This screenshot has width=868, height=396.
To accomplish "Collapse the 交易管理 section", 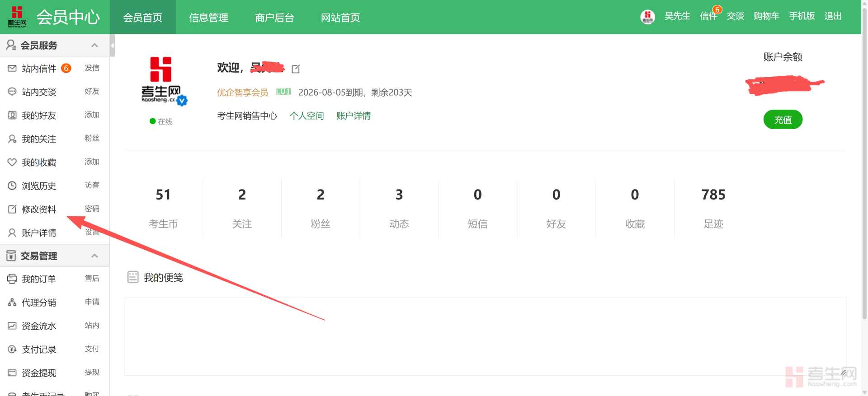I will pos(94,256).
